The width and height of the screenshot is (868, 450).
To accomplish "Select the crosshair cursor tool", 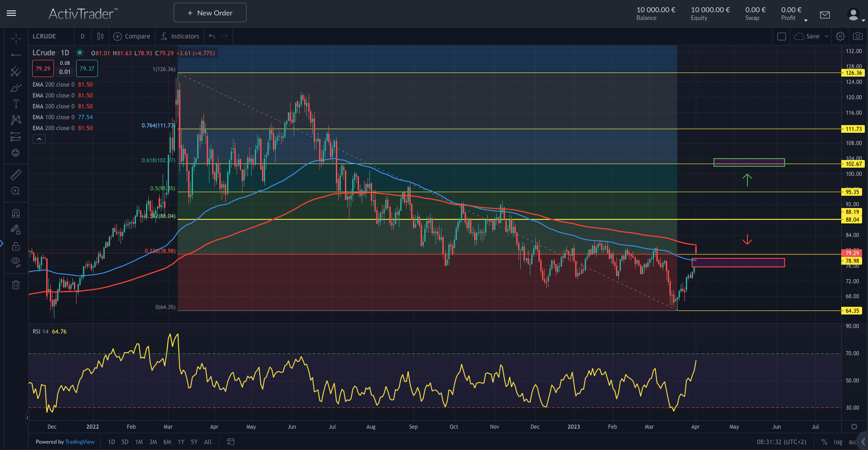I will (16, 39).
